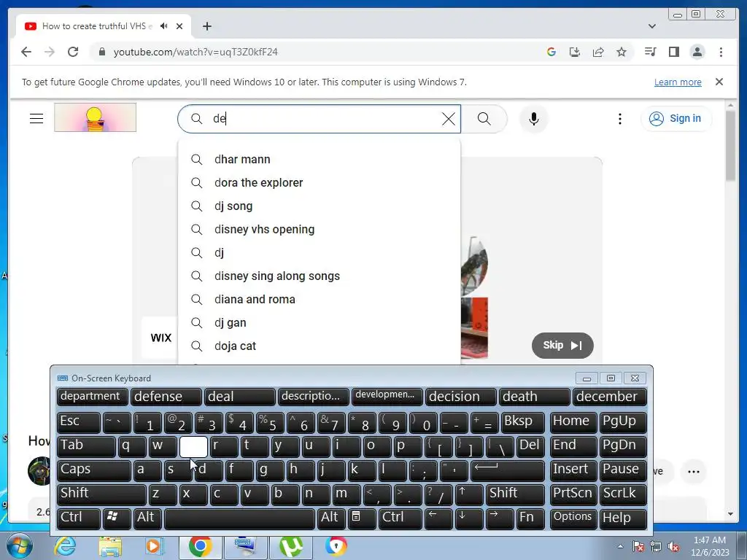Viewport: 747px width, 560px height.
Task: Toggle the Windows logo key on keyboard
Action: [117, 518]
